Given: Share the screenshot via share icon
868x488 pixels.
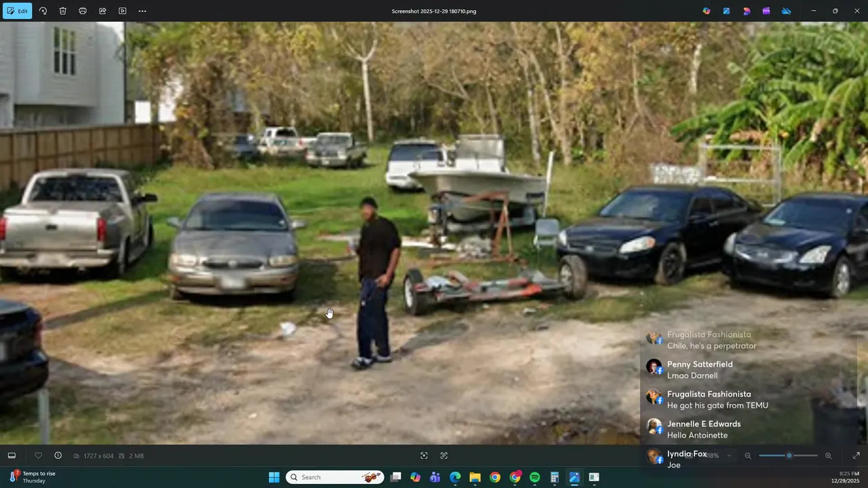Looking at the screenshot, I should coord(102,11).
